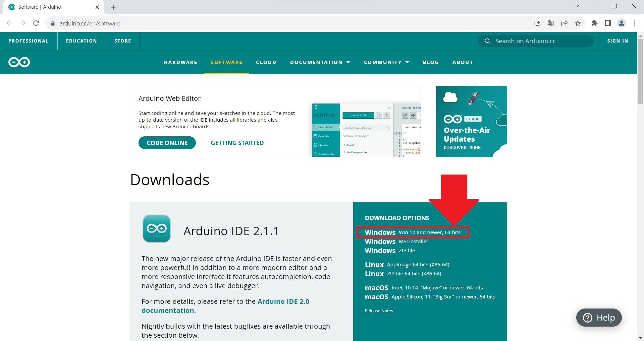This screenshot has height=341, width=644.
Task: Click the Code Online button
Action: click(x=167, y=143)
